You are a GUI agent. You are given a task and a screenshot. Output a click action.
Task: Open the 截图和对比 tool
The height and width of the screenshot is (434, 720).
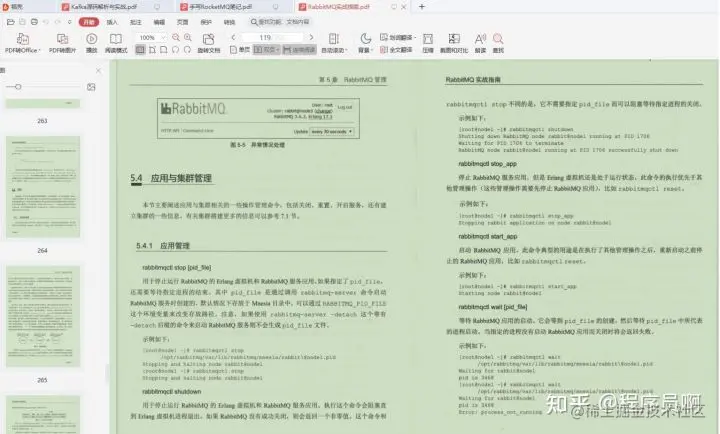454,43
